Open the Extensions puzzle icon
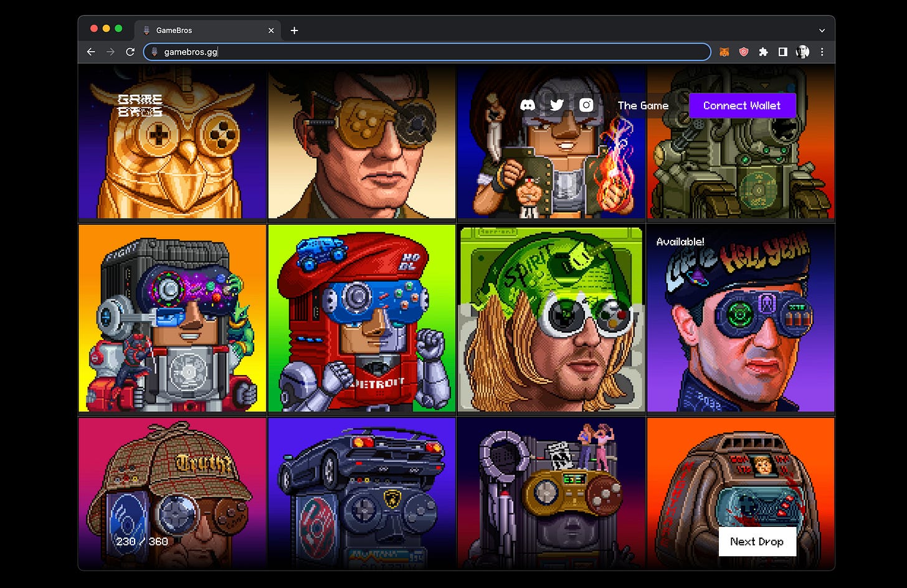This screenshot has width=907, height=588. 763,52
